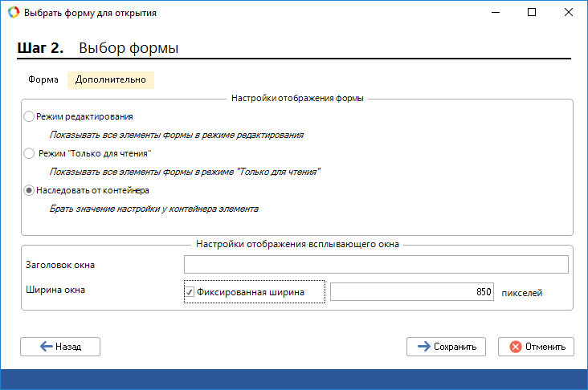Select the Режим редактирования radio button
This screenshot has height=390, width=588.
click(x=29, y=116)
